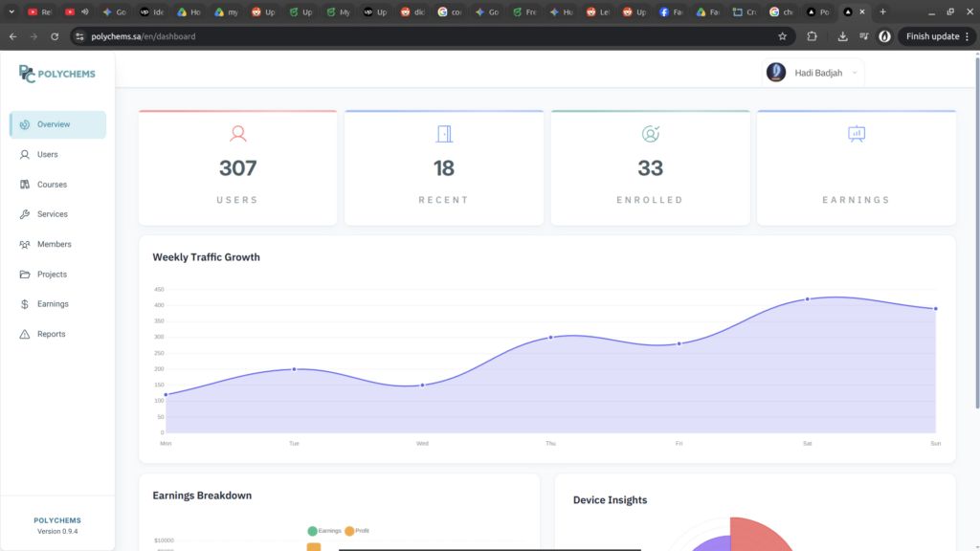This screenshot has height=551, width=980.
Task: Click the Courses book icon
Action: pos(24,185)
